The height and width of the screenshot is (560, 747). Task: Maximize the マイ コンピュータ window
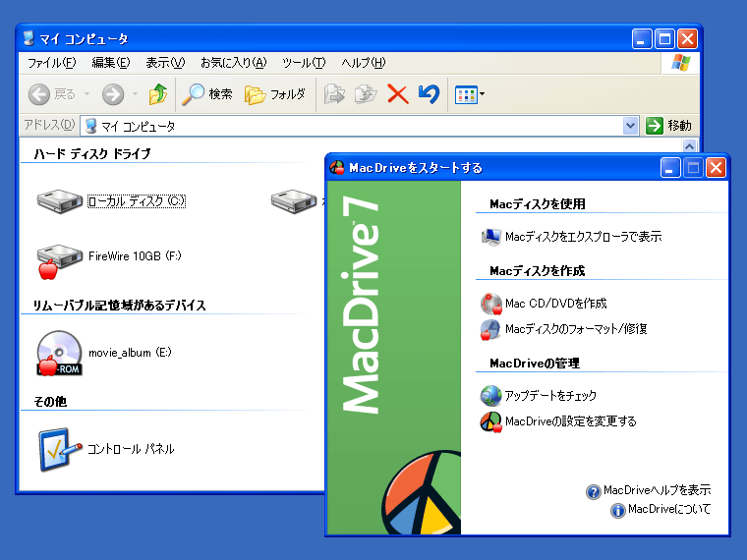tap(664, 38)
